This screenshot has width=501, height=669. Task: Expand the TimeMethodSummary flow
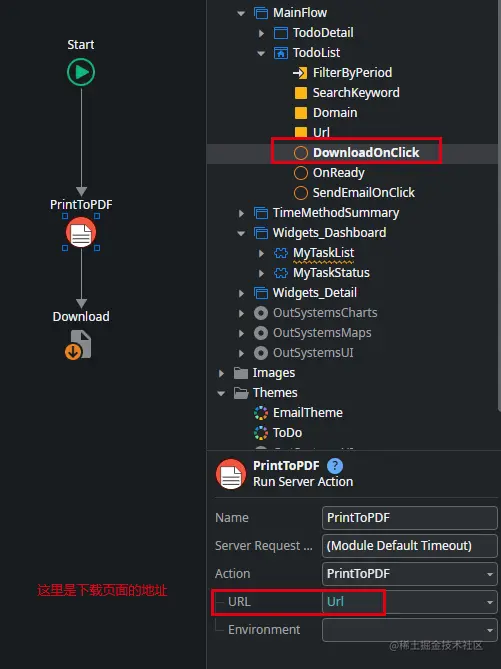click(x=241, y=213)
